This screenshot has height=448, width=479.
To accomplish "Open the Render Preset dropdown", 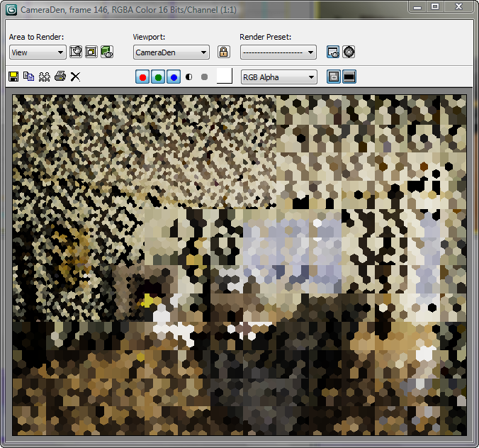I will [278, 52].
